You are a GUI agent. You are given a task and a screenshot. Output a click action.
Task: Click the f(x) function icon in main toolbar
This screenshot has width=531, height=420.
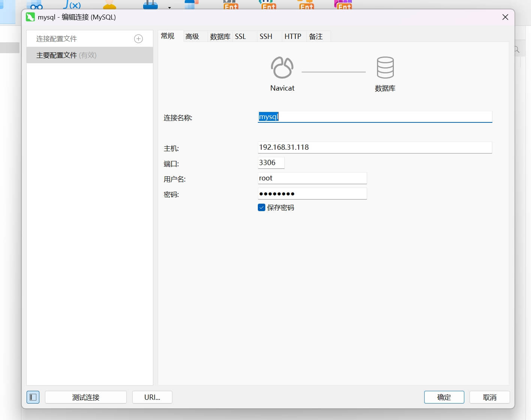click(72, 4)
